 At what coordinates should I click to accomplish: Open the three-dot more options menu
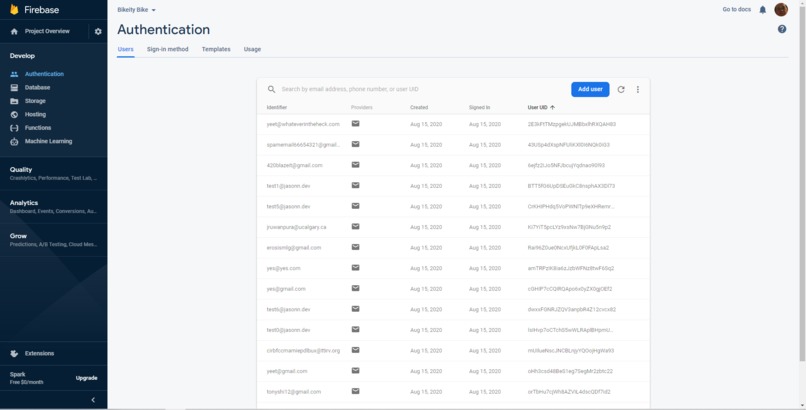[637, 89]
